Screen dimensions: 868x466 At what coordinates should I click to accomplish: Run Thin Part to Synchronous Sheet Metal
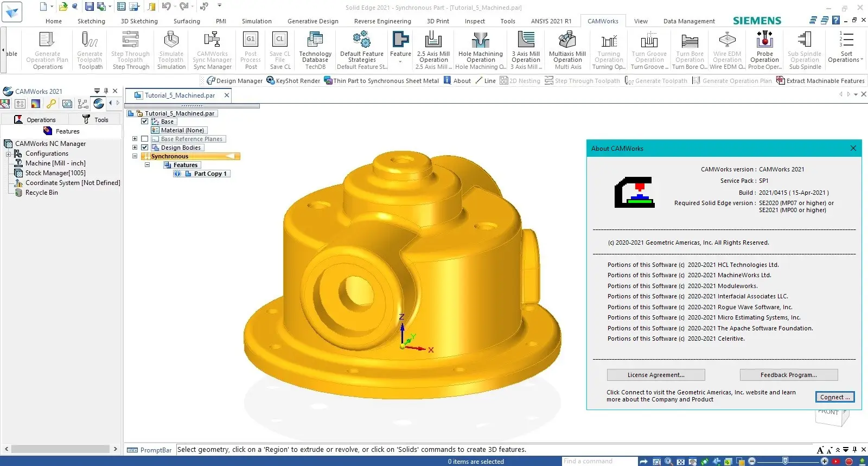coord(381,81)
